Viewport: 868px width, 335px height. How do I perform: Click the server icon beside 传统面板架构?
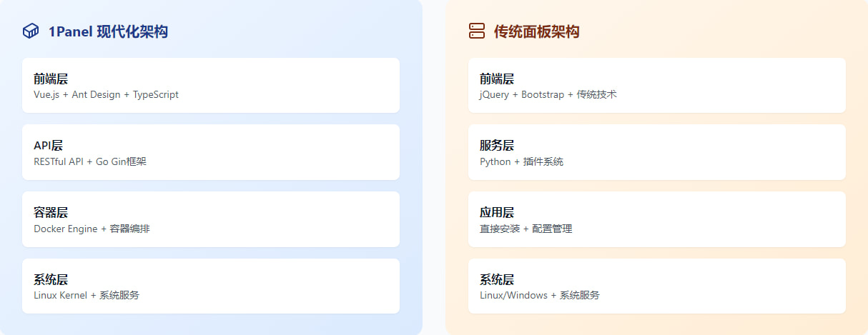click(477, 31)
